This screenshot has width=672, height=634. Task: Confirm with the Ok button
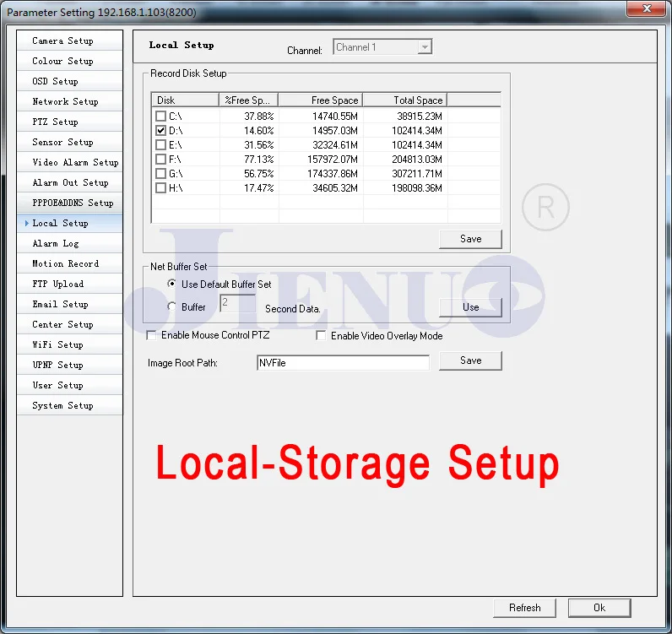tap(599, 608)
